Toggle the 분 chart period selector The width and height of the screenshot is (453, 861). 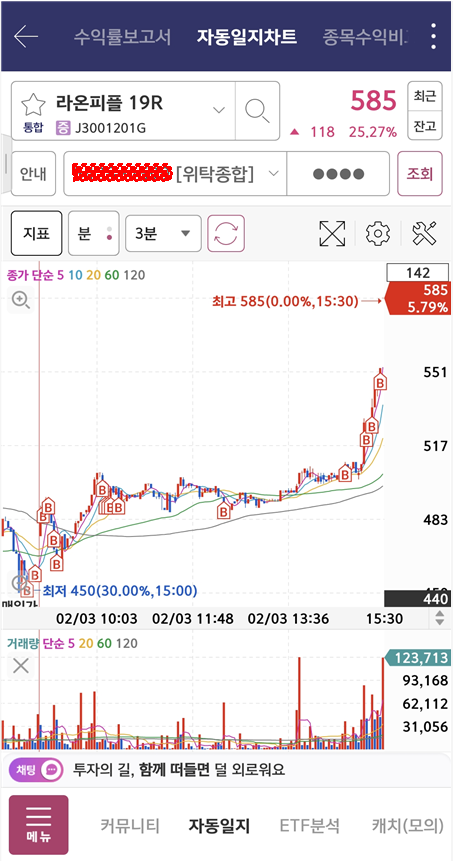(x=93, y=233)
